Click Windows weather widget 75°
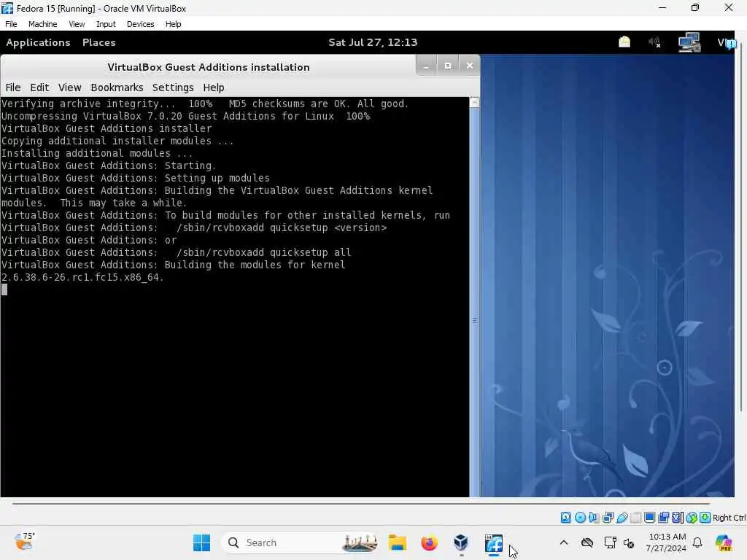The image size is (747, 560). coord(24,542)
